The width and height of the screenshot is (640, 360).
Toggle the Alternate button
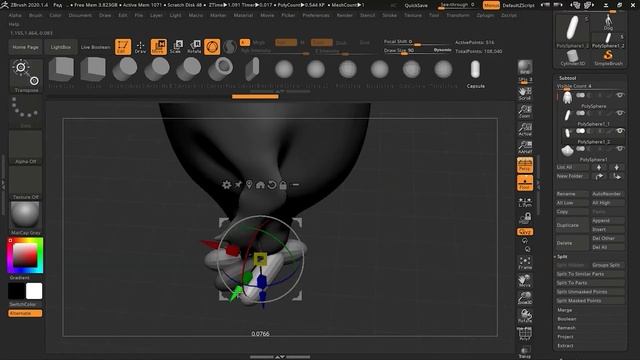25,313
